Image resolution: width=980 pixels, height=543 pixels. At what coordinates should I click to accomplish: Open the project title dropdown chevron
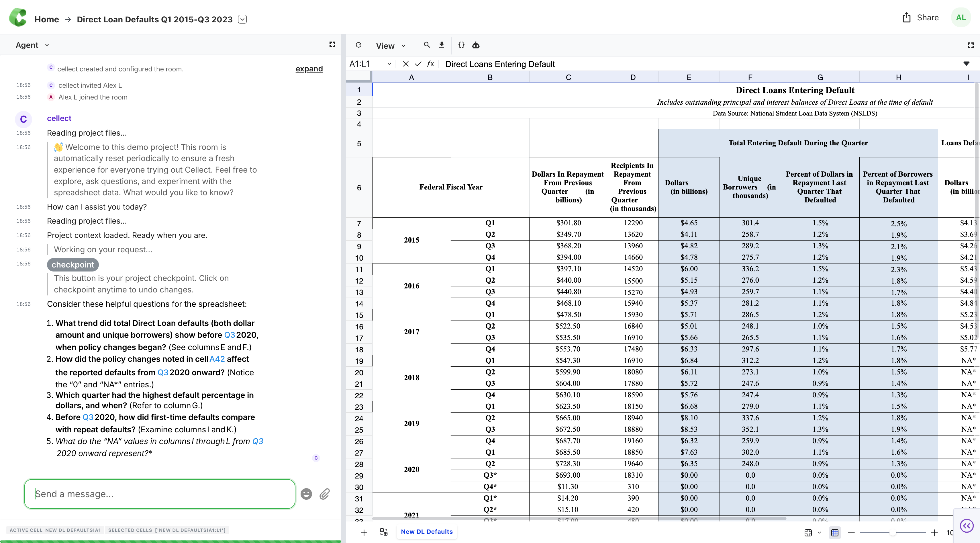click(242, 19)
